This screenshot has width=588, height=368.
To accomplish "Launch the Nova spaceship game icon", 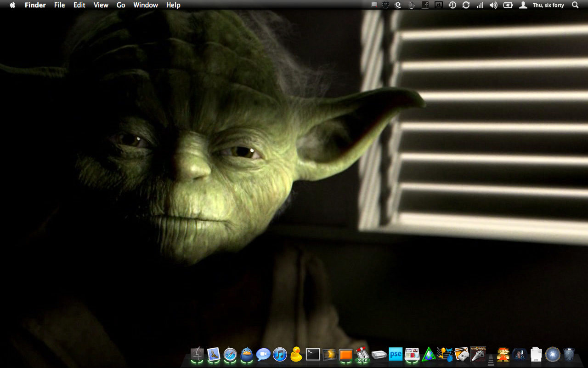I will (478, 354).
